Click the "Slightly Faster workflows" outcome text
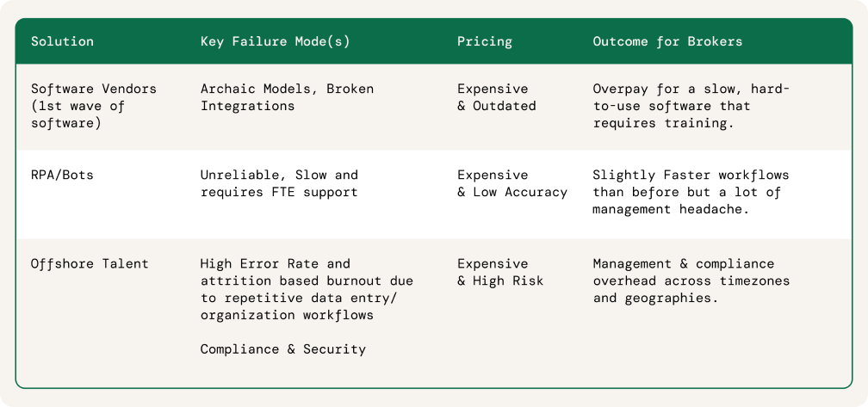 tap(679, 175)
